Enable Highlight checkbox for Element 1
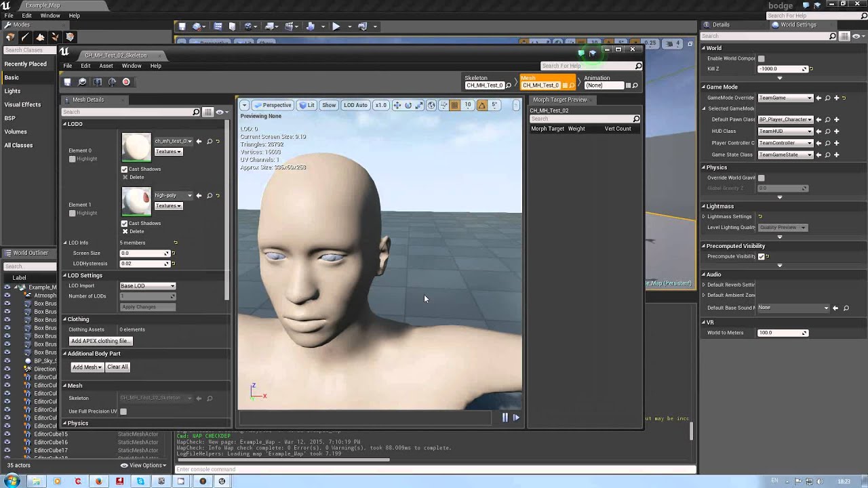This screenshot has width=868, height=488. (73, 213)
